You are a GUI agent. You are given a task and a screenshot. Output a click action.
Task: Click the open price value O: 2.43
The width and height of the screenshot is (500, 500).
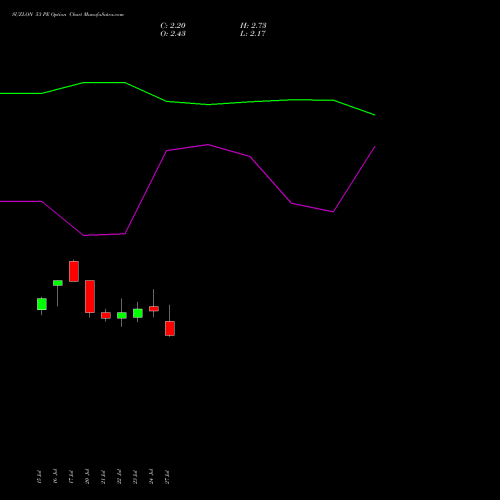pyautogui.click(x=173, y=34)
